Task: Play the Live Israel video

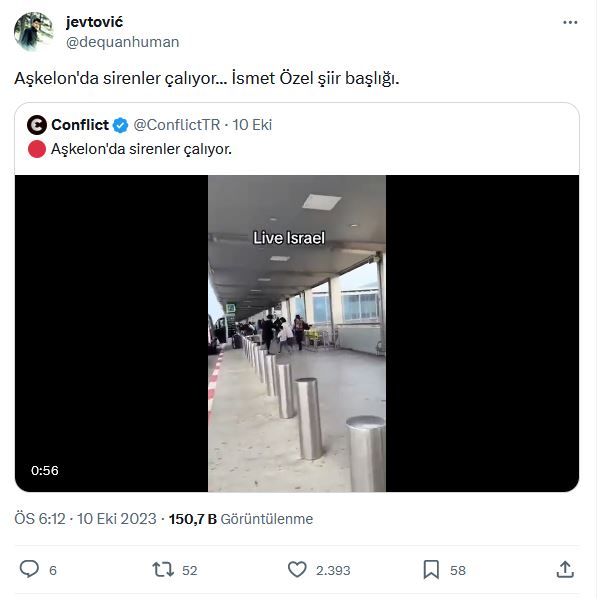Action: 297,334
